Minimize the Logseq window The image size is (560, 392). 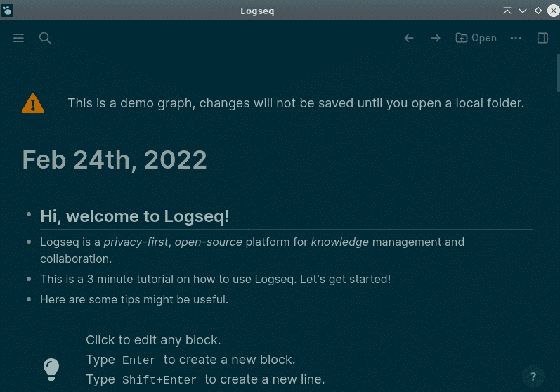tap(523, 11)
